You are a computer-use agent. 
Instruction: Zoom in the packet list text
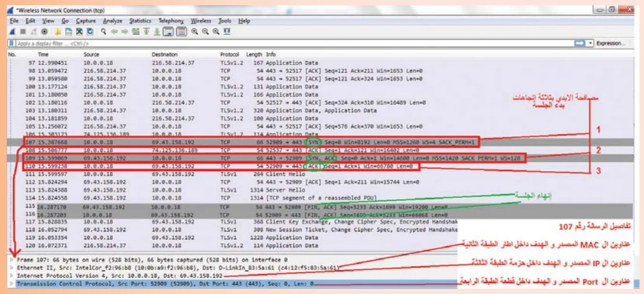pyautogui.click(x=195, y=31)
